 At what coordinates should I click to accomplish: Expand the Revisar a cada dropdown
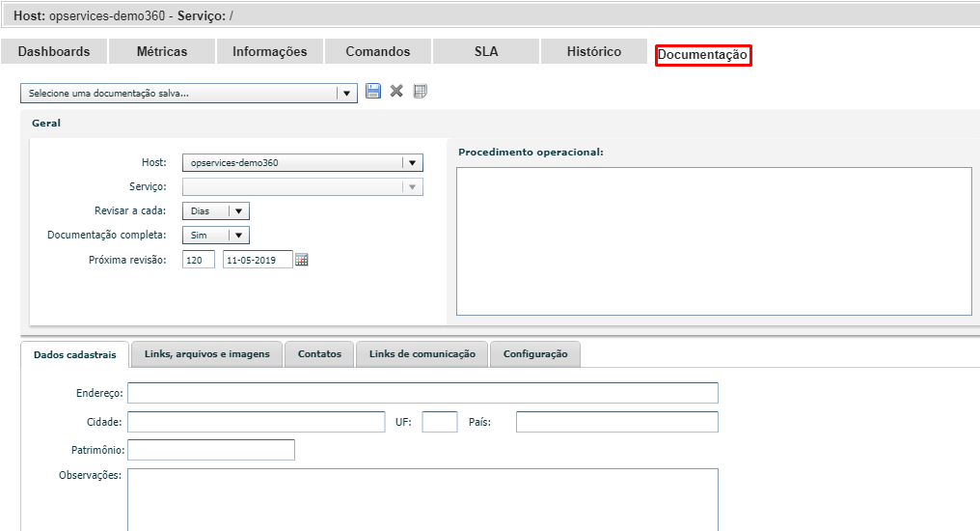click(x=239, y=210)
